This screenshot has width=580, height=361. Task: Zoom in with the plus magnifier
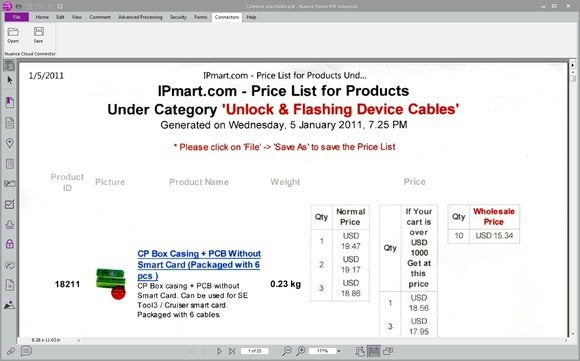[301, 351]
